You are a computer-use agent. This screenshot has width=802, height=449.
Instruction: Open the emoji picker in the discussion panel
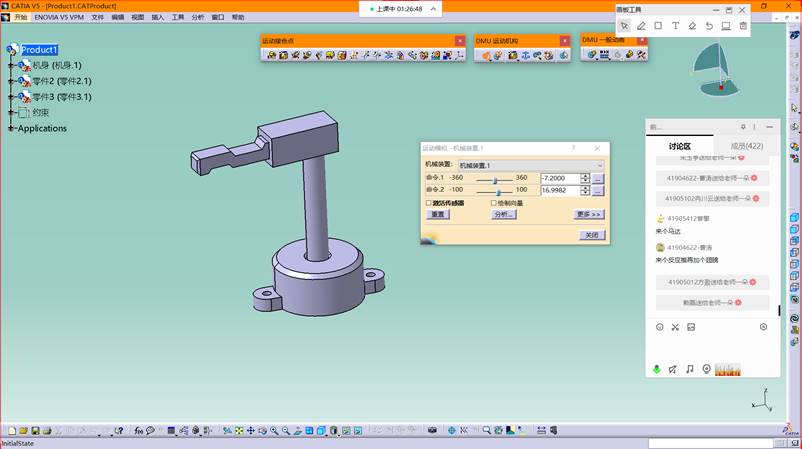click(x=660, y=327)
